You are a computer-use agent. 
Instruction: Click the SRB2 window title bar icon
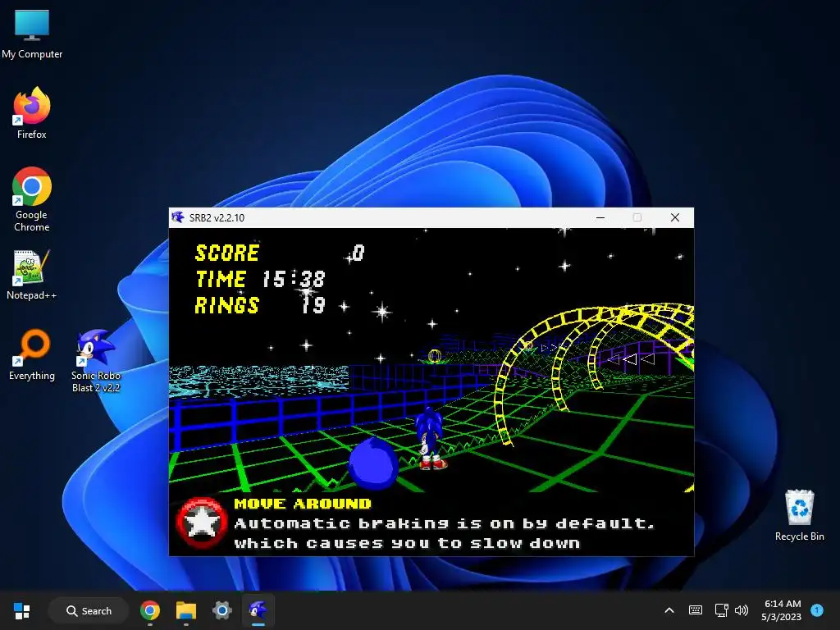(178, 217)
